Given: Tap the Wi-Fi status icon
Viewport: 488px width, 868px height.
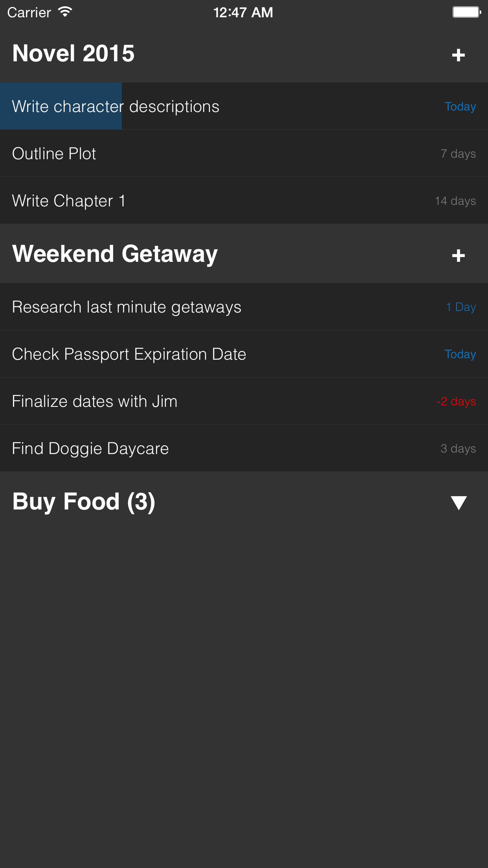Looking at the screenshot, I should tap(65, 12).
